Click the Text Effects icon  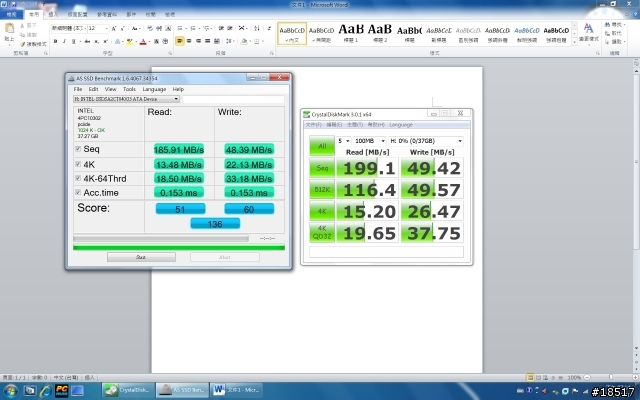click(x=118, y=41)
